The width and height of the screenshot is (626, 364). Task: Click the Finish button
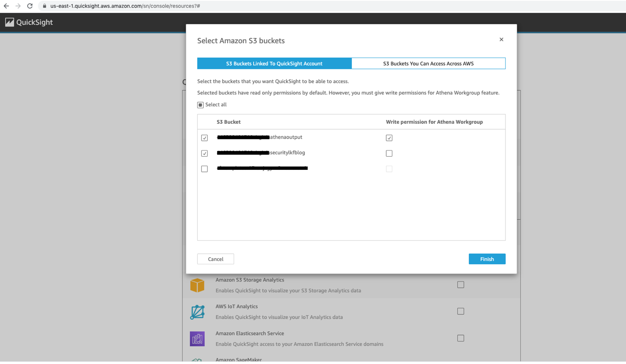click(487, 259)
